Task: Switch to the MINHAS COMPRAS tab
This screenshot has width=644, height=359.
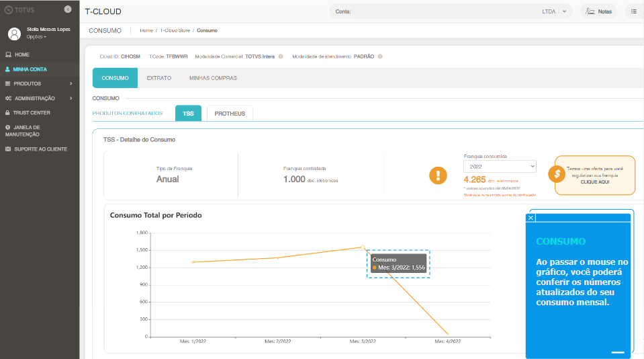Action: (x=213, y=78)
